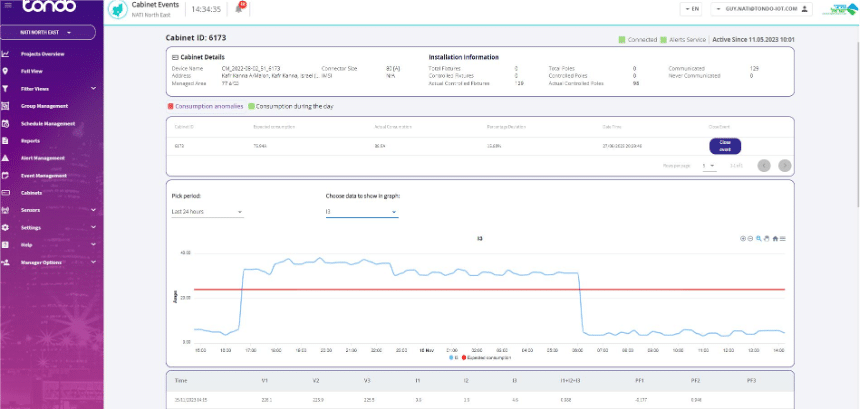Click the Close event button
This screenshot has width=860, height=409.
point(725,146)
